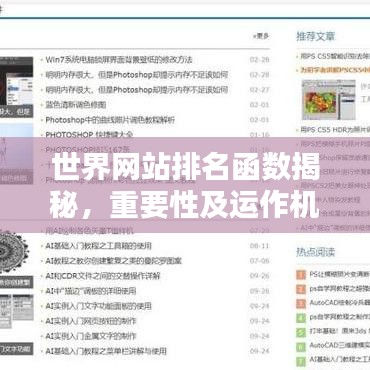Viewport: 370px width, 370px height.
Task: Click the 热点阅读 section heading
Action: coord(315,252)
